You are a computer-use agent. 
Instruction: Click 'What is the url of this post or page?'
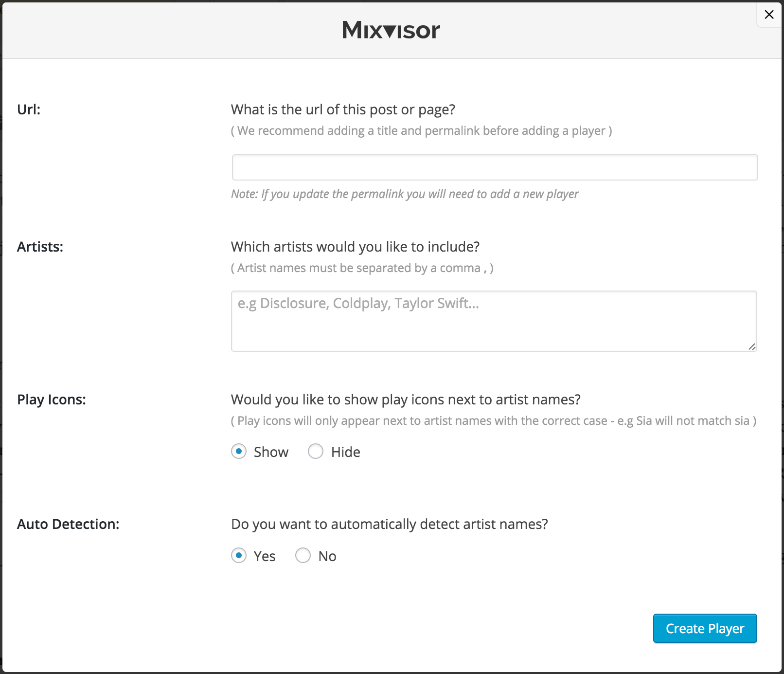pyautogui.click(x=343, y=109)
